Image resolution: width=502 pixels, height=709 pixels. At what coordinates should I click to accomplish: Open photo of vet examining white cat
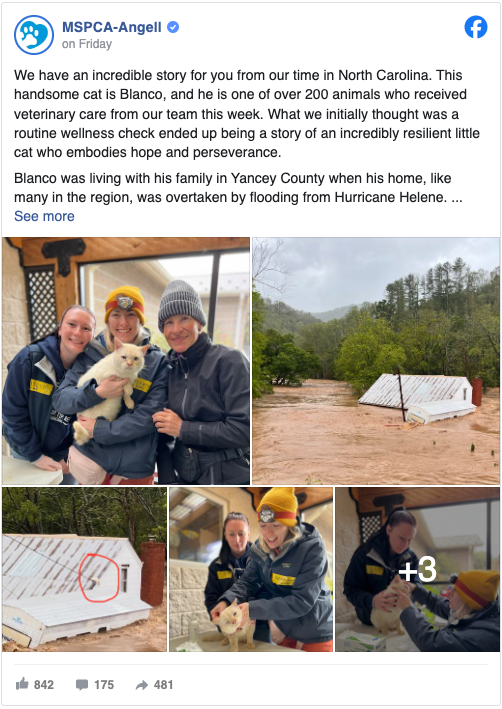(251, 569)
